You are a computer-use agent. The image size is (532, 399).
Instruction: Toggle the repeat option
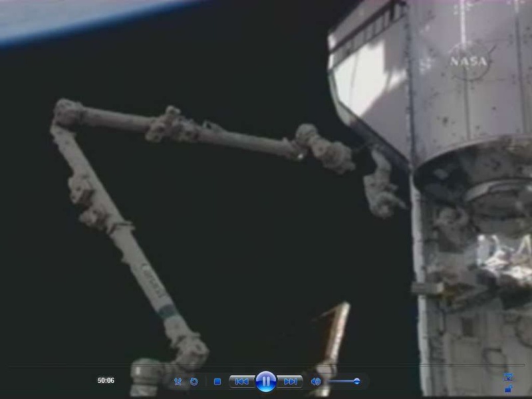tap(194, 382)
